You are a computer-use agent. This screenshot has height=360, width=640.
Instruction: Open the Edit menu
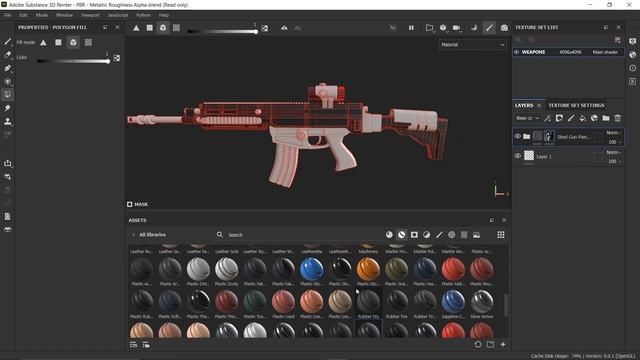point(23,15)
